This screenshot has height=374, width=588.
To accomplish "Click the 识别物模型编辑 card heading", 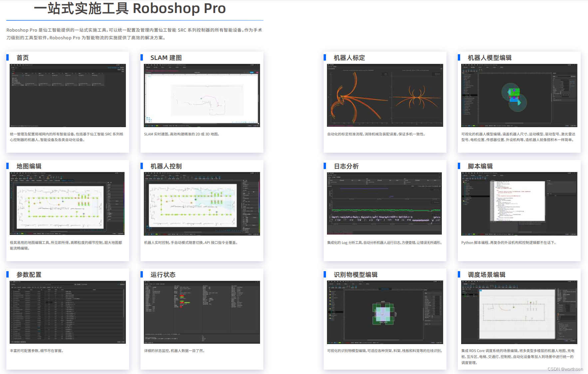I will click(x=356, y=275).
